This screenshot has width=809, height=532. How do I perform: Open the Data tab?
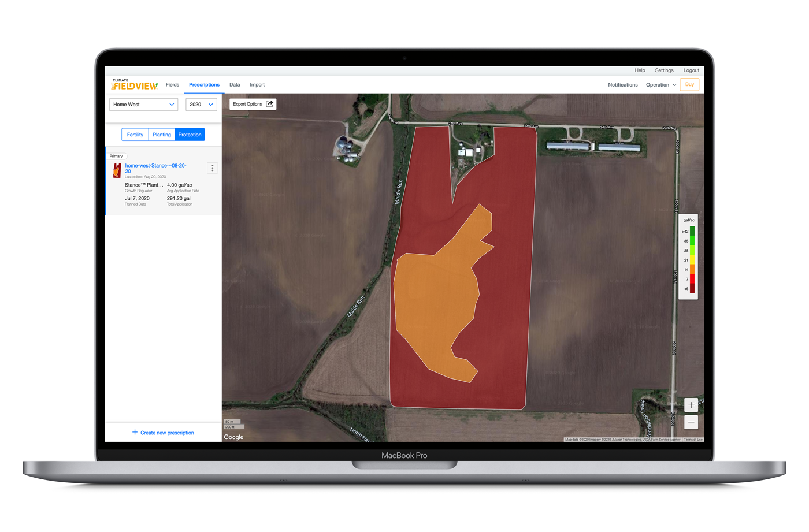point(235,85)
